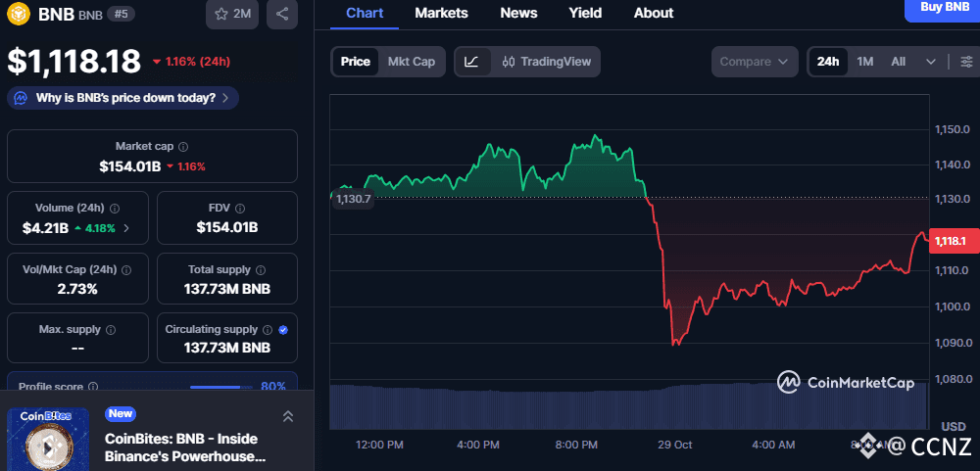Click the Buy BNB button
This screenshot has height=471, width=980.
(945, 8)
